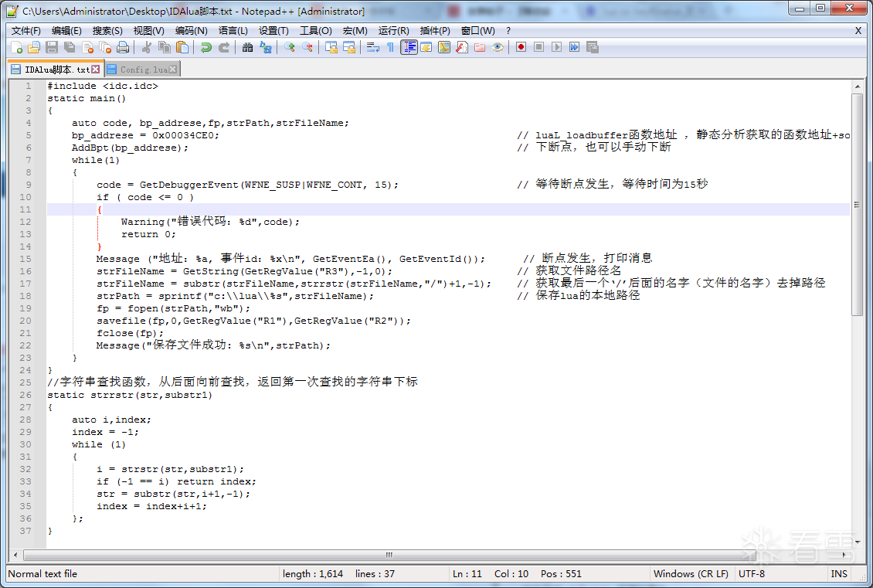Viewport: 873px width, 588px height.
Task: Click the Close All documents icon
Action: point(105,47)
